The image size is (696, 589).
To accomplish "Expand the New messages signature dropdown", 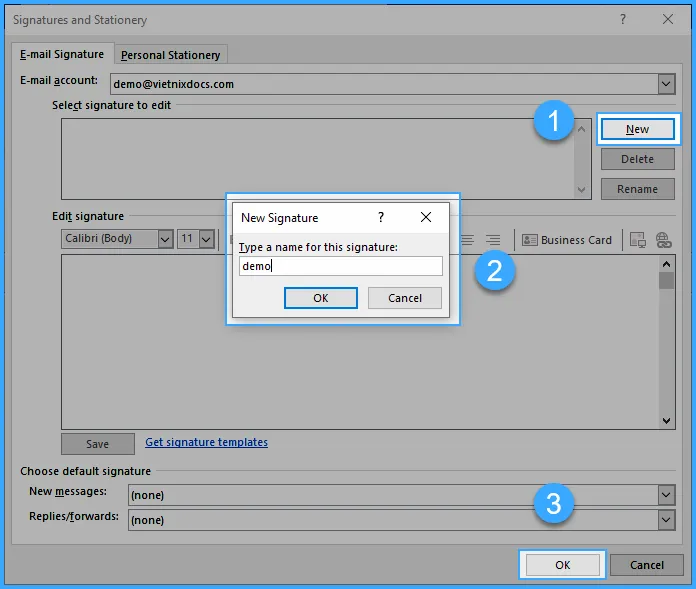I will 667,494.
